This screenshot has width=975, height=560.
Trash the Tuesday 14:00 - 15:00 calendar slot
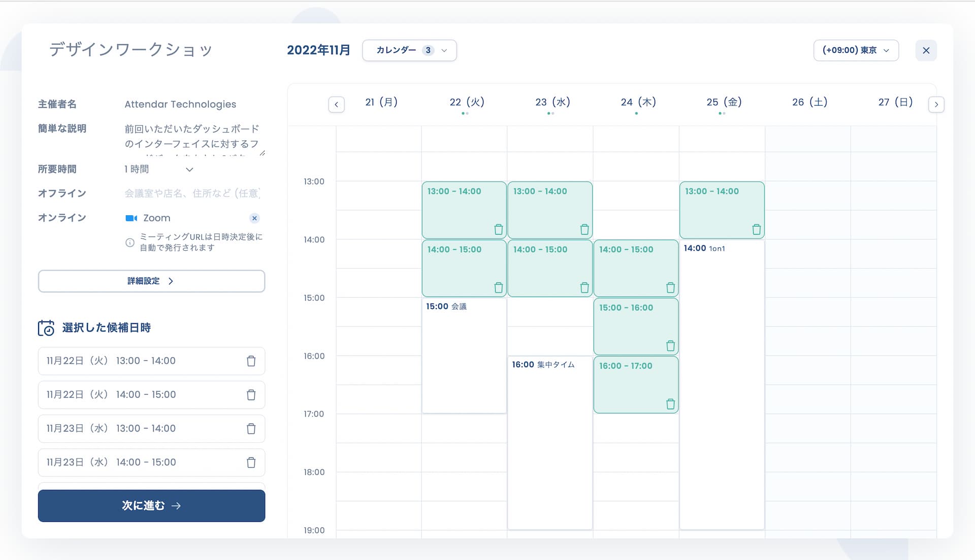(499, 288)
